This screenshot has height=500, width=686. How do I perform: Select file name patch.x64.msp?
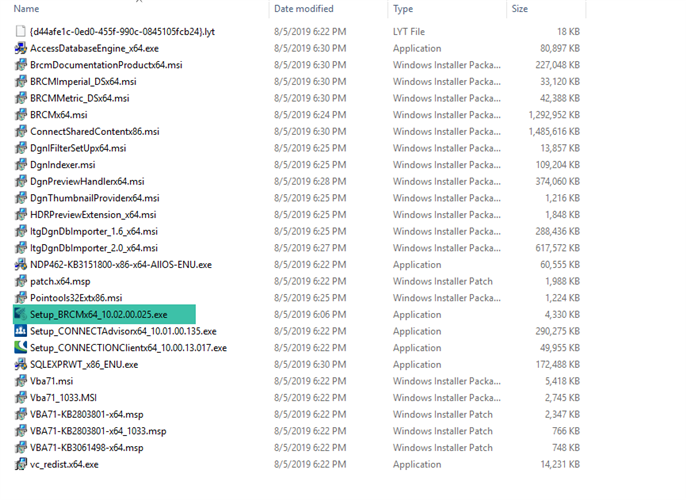coord(60,281)
